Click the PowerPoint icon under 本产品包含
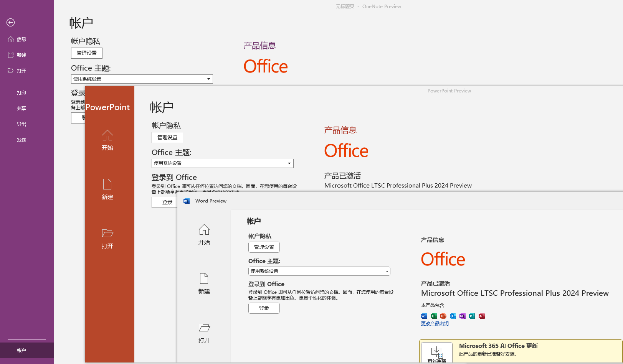The image size is (623, 364). pos(443,316)
